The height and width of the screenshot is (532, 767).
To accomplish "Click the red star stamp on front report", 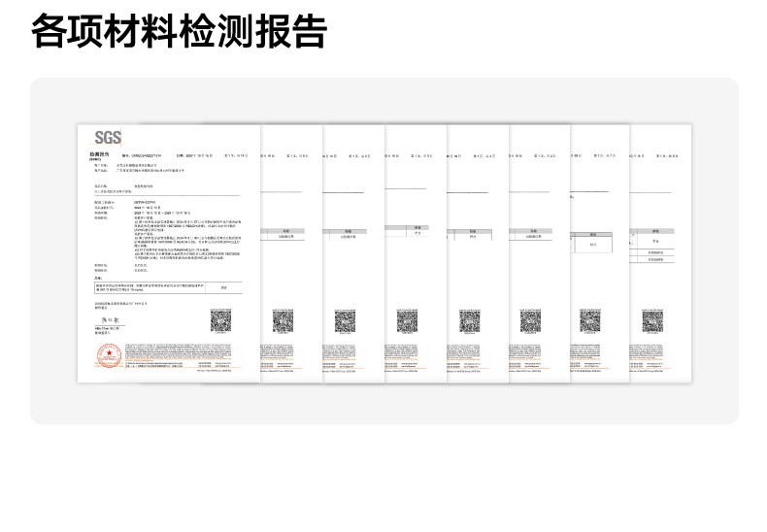I will click(x=109, y=355).
